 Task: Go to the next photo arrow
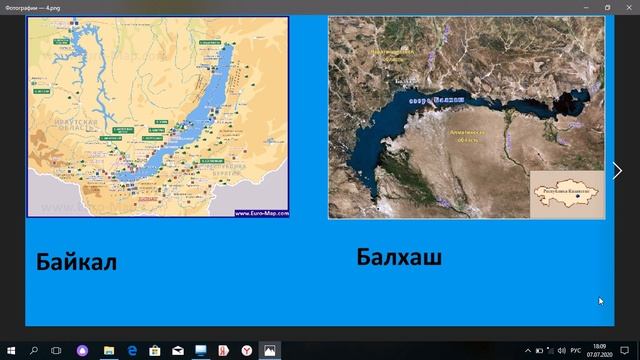[x=617, y=171]
